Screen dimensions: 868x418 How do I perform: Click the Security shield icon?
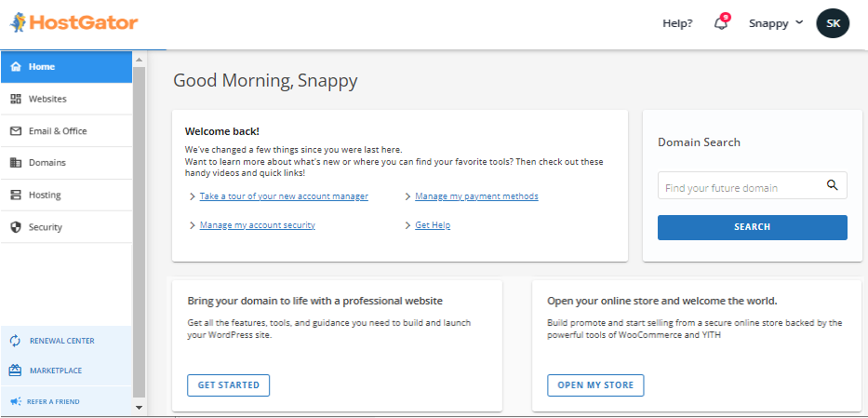point(16,227)
